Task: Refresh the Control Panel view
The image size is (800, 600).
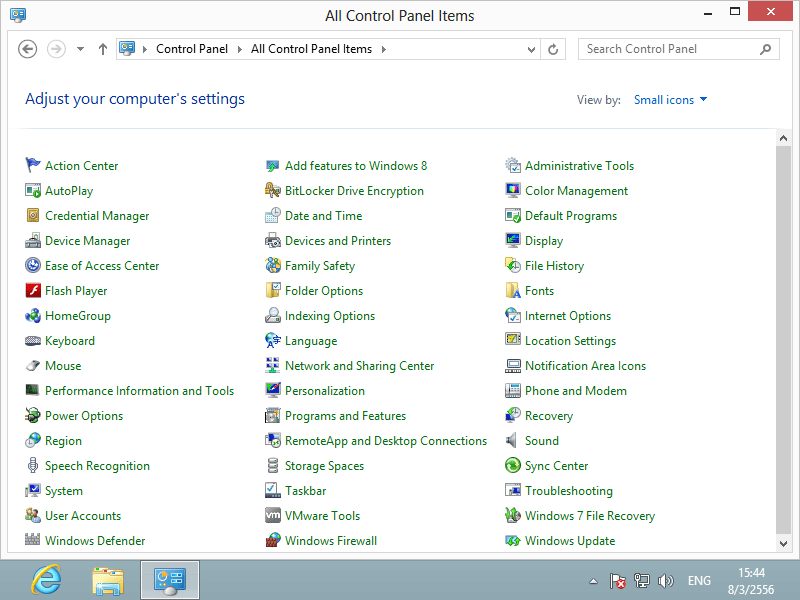Action: point(553,49)
